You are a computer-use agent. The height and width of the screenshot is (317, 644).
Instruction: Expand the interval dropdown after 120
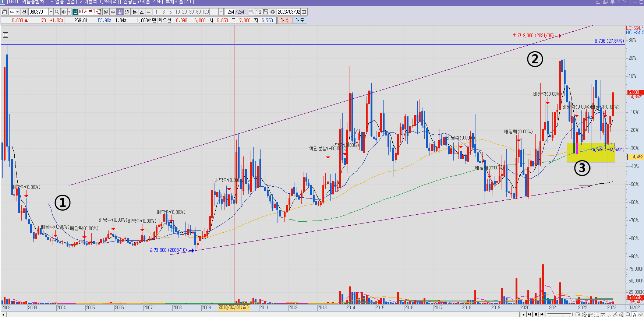tap(221, 12)
